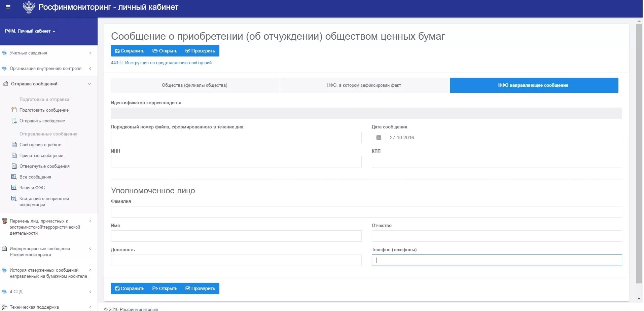Click the bottom Открыть button
The image size is (644, 311).
165,288
